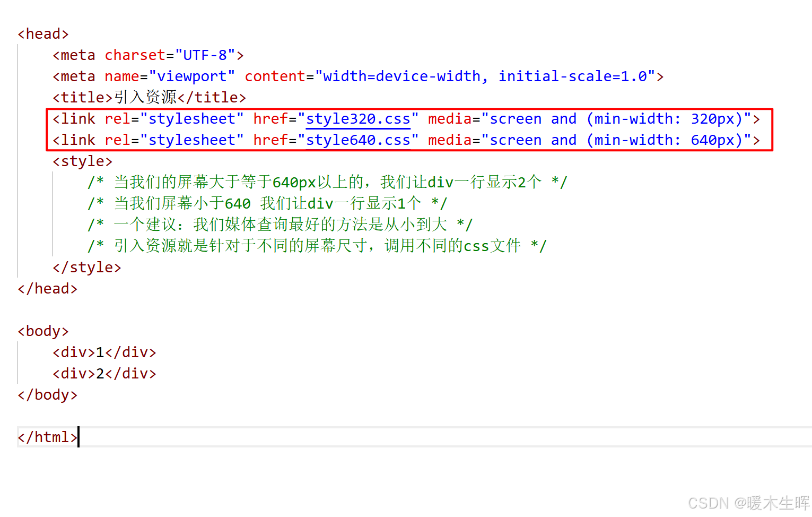Click the content "width=device-width, initial-scale=1.0" value

pyautogui.click(x=485, y=76)
